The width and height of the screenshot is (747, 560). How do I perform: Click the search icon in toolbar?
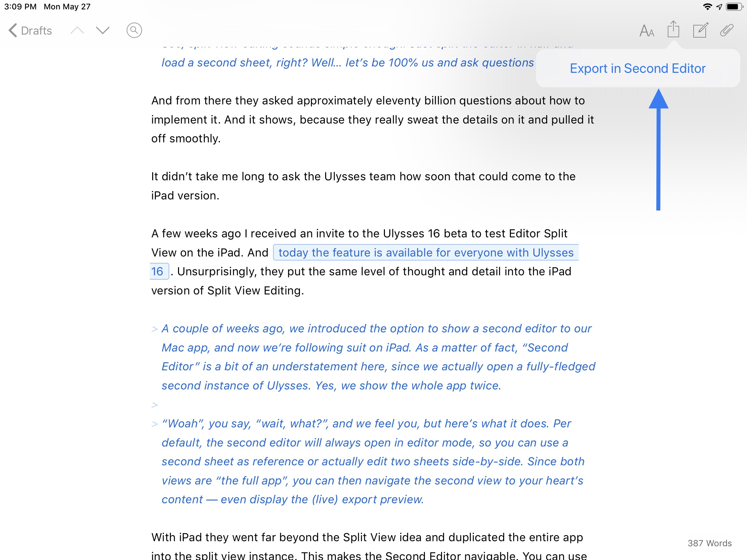click(134, 31)
